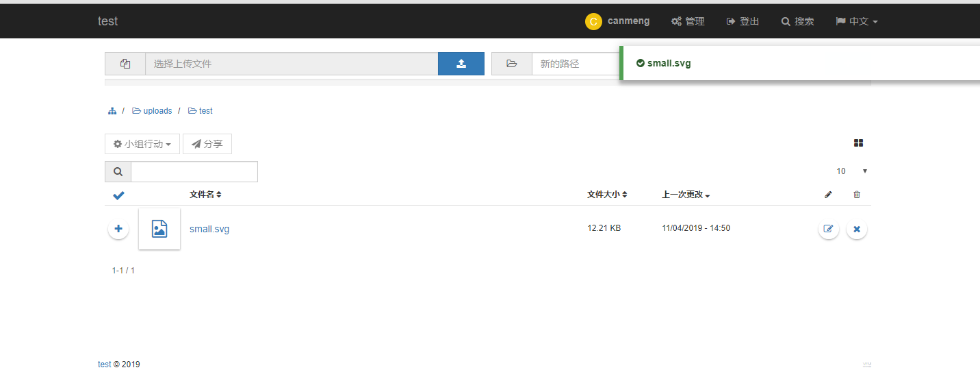Click the file filter search input

tap(194, 172)
